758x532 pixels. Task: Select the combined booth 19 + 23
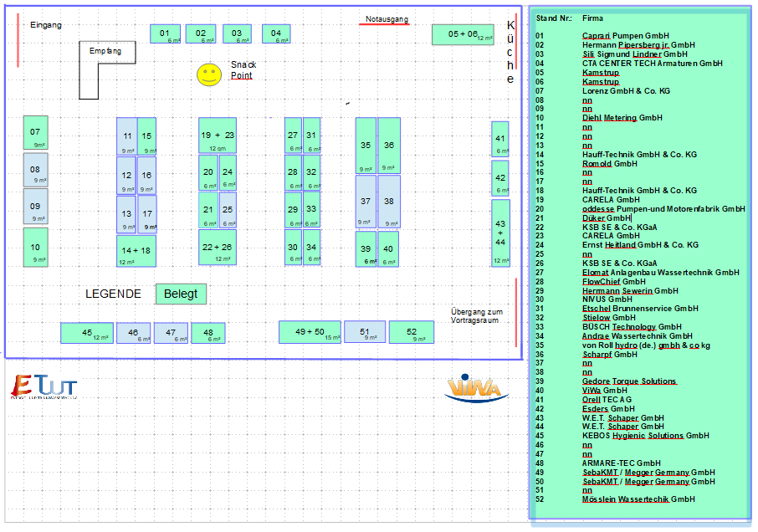click(218, 136)
